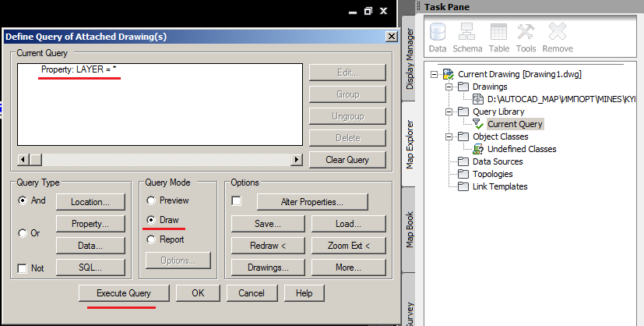Screen dimensions: 644x326
Task: Select the Topologies tree item
Action: [x=492, y=174]
